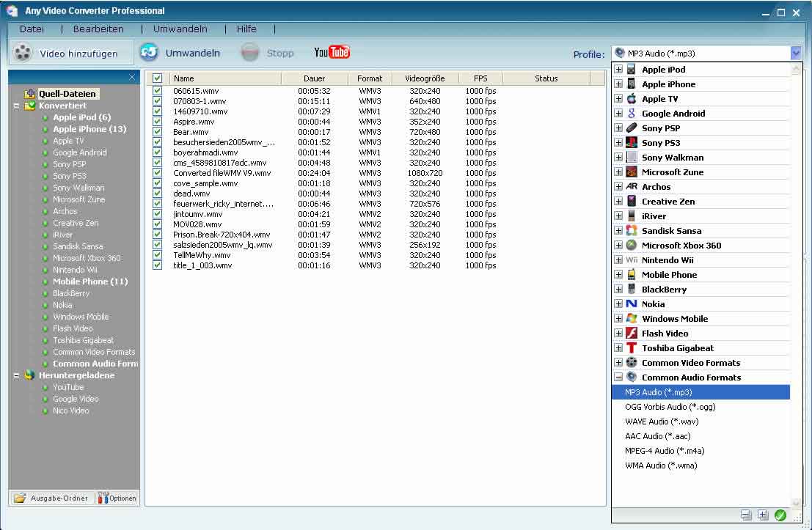The width and height of the screenshot is (812, 530).
Task: Open the Hilfe menu
Action: [x=246, y=29]
